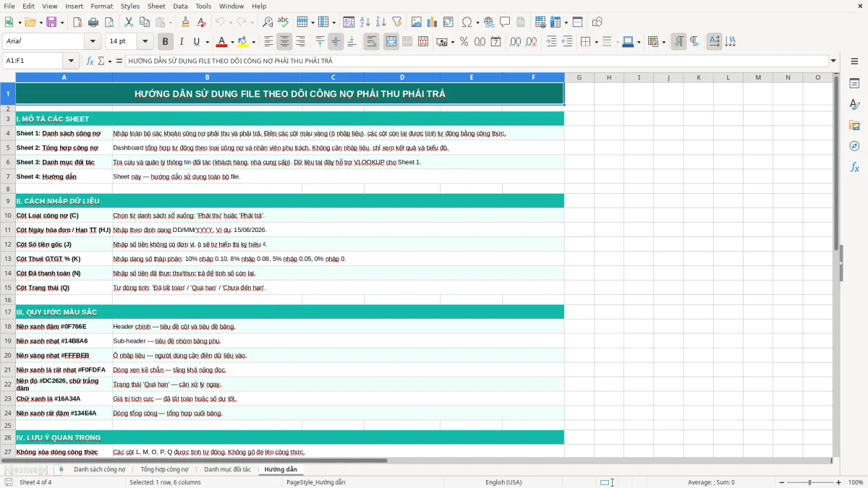Toggle center horizontally alignment

pyautogui.click(x=284, y=42)
